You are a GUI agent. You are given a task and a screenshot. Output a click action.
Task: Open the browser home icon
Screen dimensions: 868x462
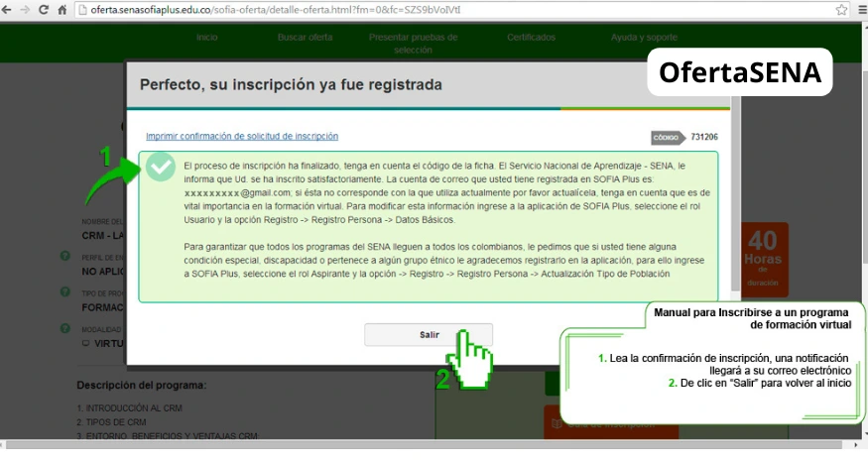click(x=62, y=10)
